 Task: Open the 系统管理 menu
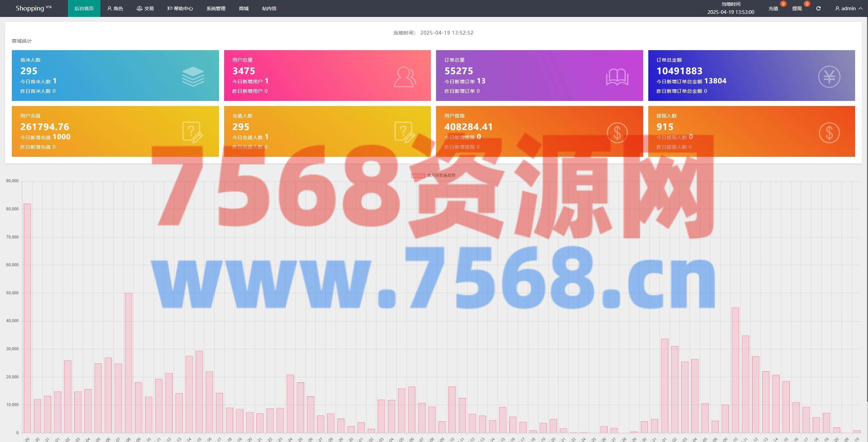[x=216, y=8]
